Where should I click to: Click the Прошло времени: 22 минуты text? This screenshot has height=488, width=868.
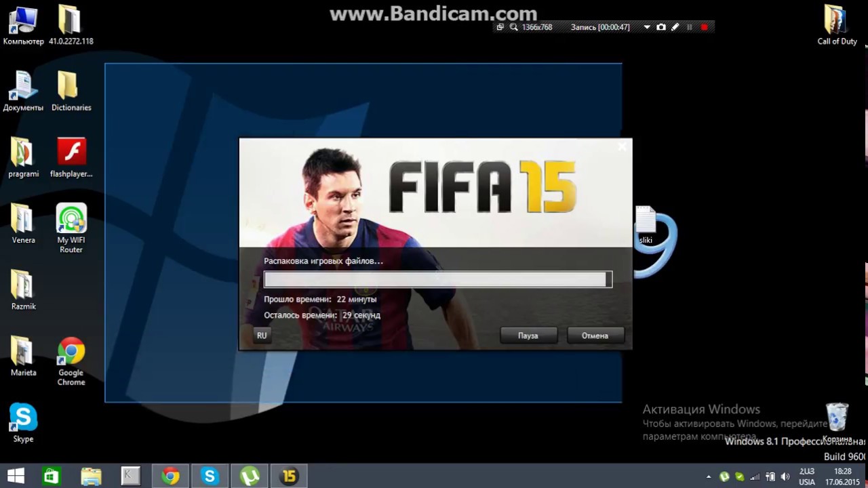click(320, 299)
